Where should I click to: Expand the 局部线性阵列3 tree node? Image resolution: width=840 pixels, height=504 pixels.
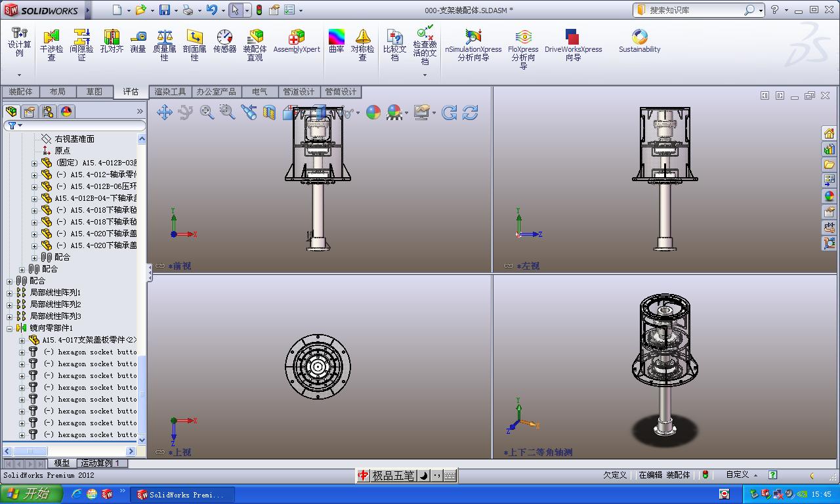tap(10, 316)
